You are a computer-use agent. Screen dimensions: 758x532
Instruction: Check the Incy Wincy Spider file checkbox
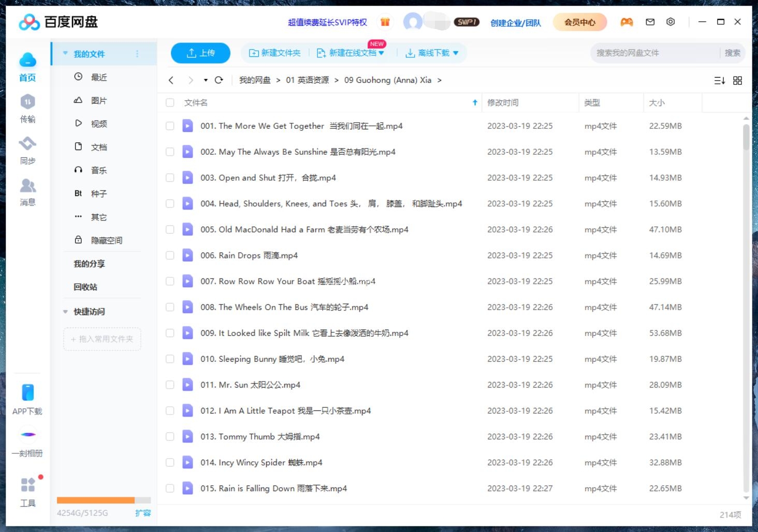pyautogui.click(x=169, y=462)
